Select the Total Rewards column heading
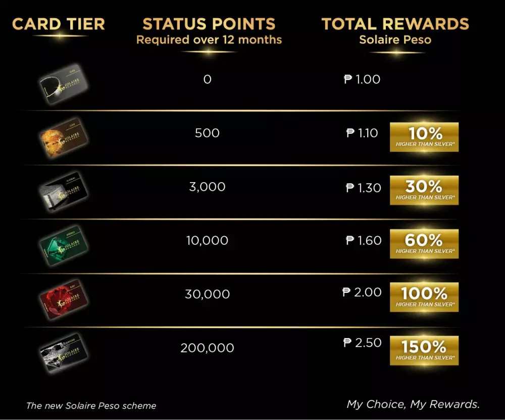 point(395,24)
